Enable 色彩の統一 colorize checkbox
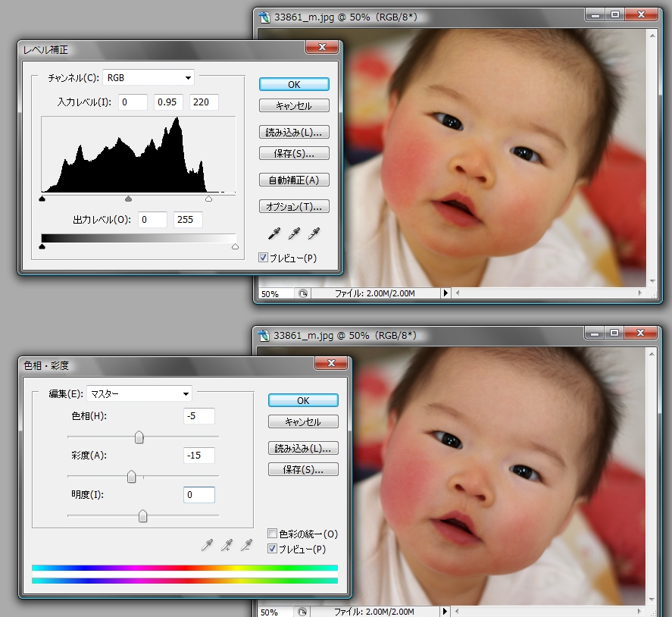This screenshot has width=672, height=617. click(x=272, y=534)
